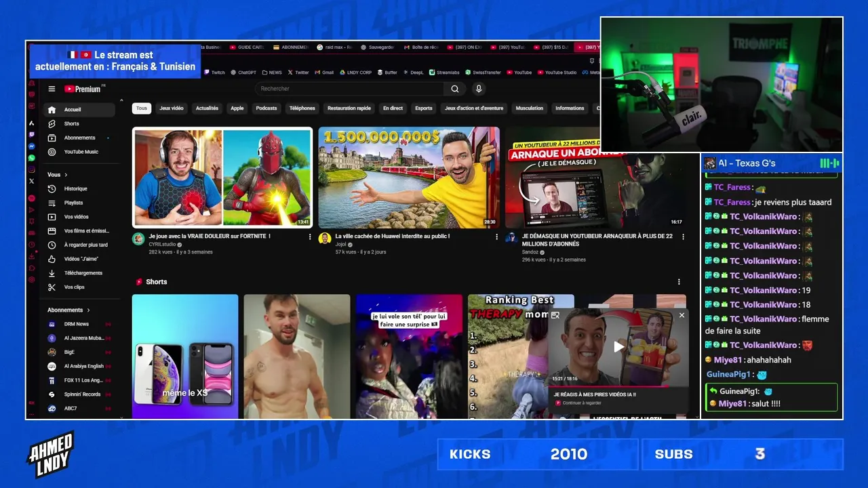Open the Accueil home entry
Image resolution: width=868 pixels, height=488 pixels.
tap(79, 109)
